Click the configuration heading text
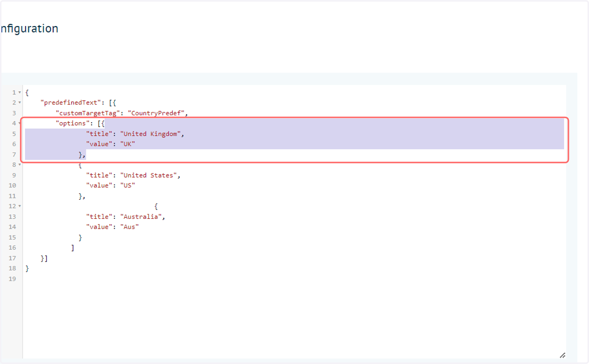The width and height of the screenshot is (589, 364). [29, 28]
